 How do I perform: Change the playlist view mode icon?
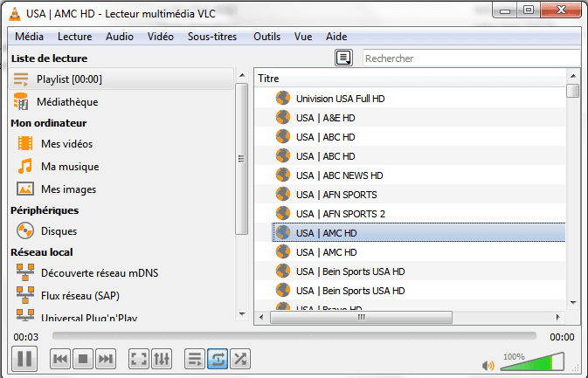[x=343, y=58]
